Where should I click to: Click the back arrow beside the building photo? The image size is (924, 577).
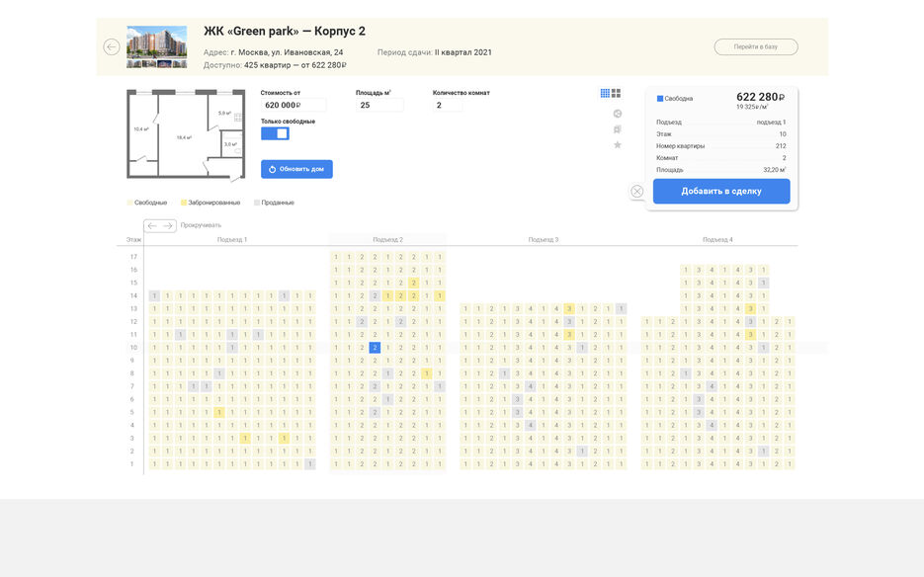(x=112, y=47)
